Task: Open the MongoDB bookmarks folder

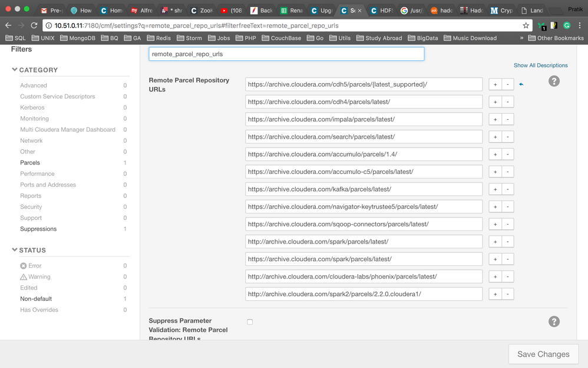Action: click(x=78, y=38)
